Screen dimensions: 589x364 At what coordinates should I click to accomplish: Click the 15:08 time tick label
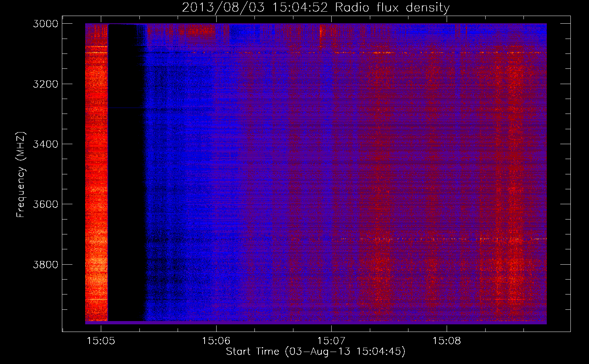pos(447,341)
